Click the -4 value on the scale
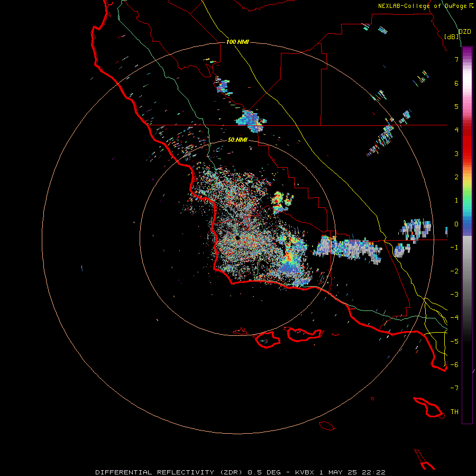Screen dimensions: 476x476 click(454, 318)
